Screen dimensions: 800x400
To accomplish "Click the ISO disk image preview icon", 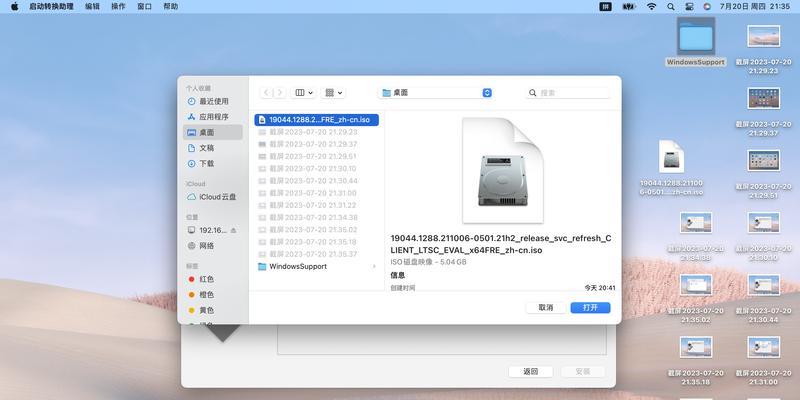I will coord(503,170).
